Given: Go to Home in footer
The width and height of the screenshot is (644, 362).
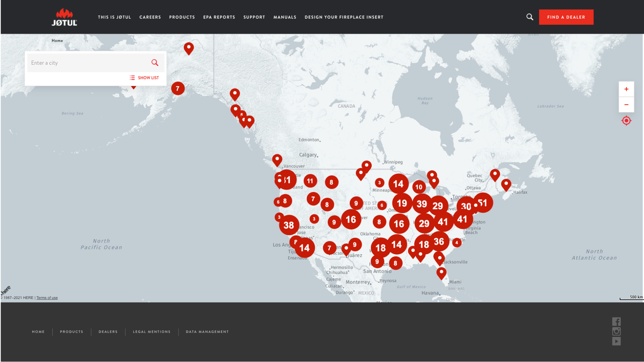Looking at the screenshot, I should point(38,332).
